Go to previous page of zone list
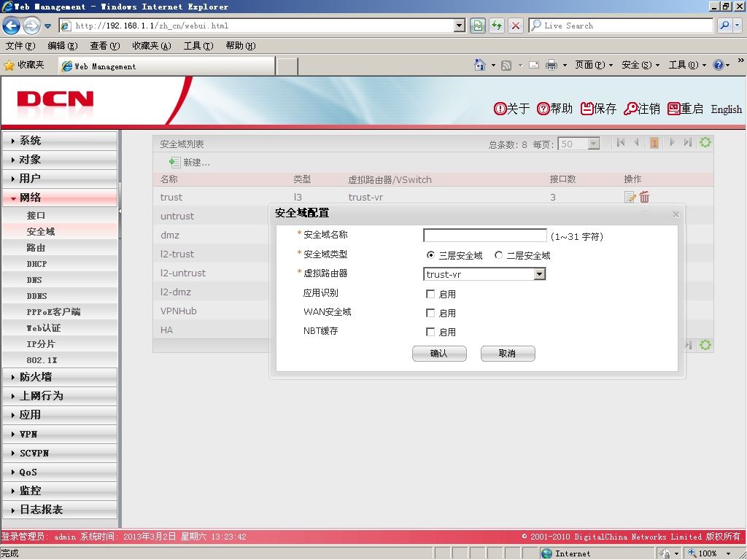Viewport: 747px width, 560px height. (636, 142)
